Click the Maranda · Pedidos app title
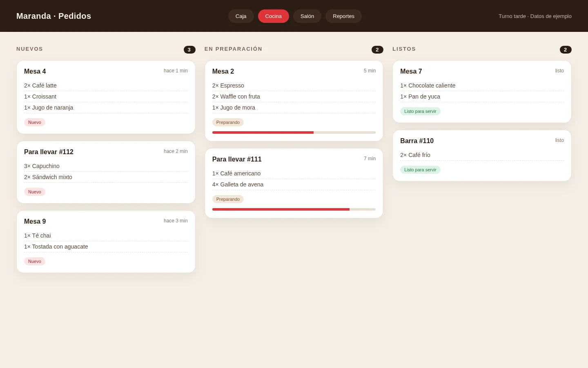This screenshot has height=368, width=588. tap(53, 16)
